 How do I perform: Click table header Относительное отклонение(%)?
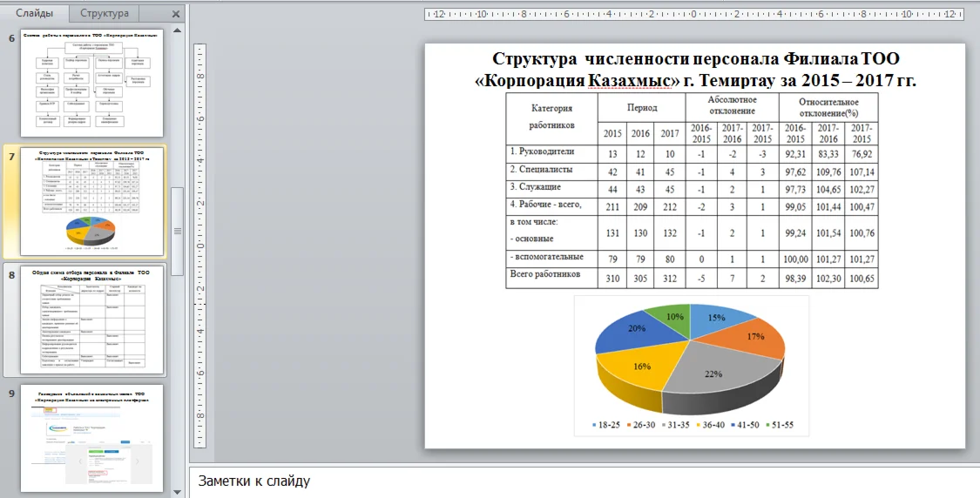pos(828,107)
